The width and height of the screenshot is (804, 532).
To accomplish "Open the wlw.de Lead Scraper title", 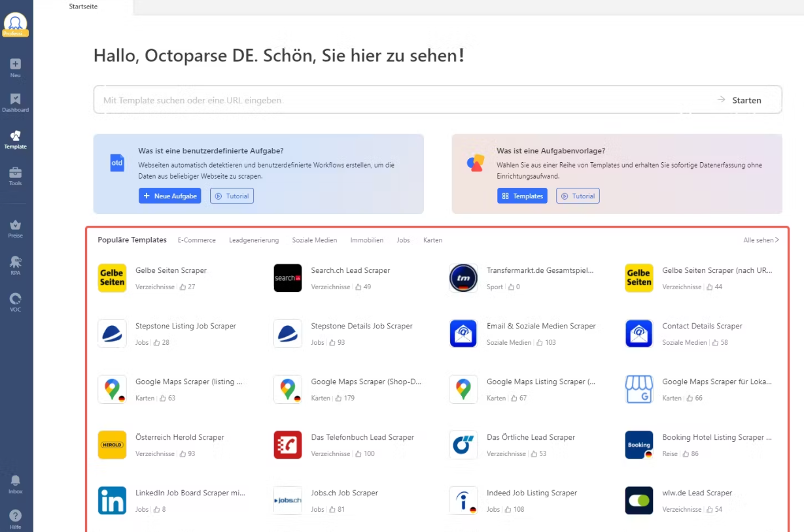I will click(x=697, y=493).
